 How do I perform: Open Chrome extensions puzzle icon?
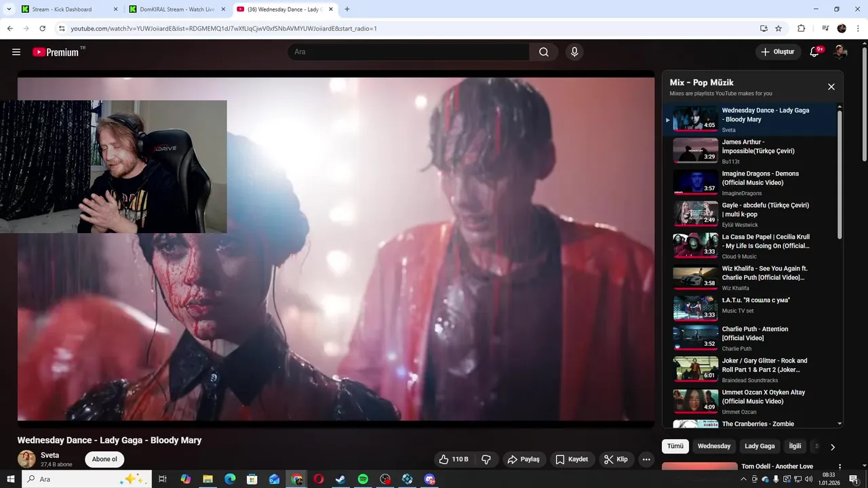coord(802,28)
